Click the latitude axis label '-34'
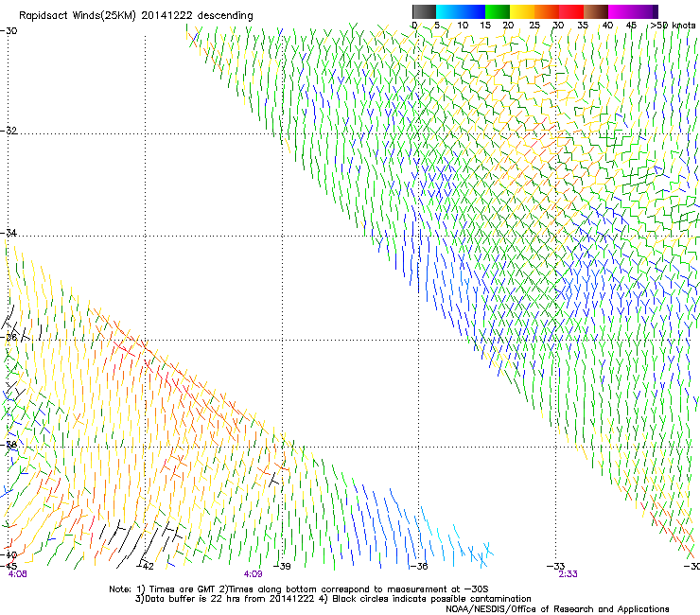This screenshot has width=700, height=615. [x=9, y=233]
